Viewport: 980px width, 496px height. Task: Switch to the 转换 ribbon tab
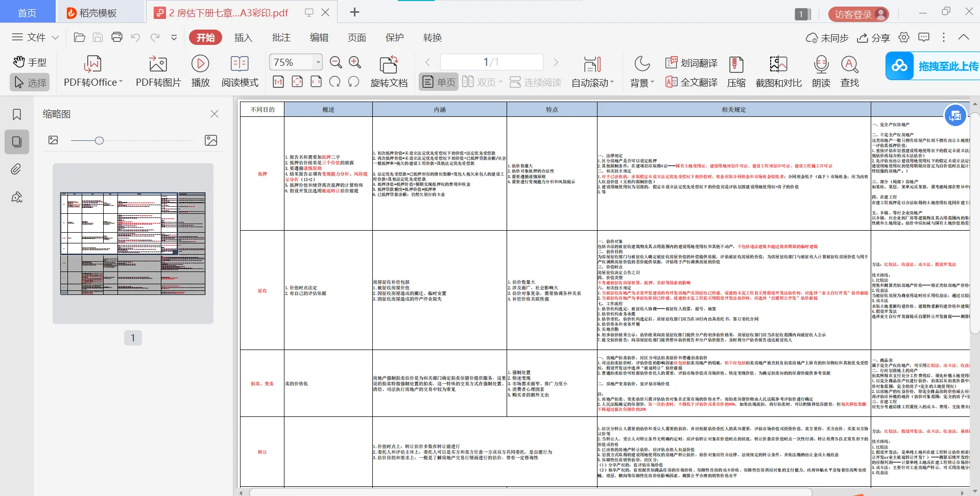(432, 37)
